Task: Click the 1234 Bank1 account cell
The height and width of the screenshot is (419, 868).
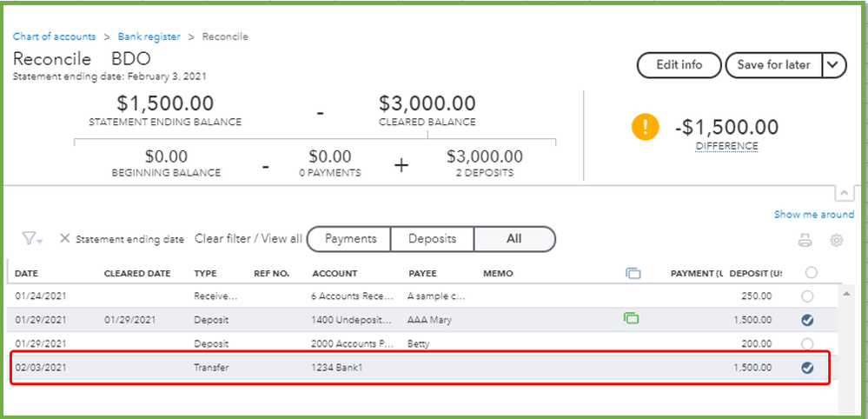Action: point(336,367)
